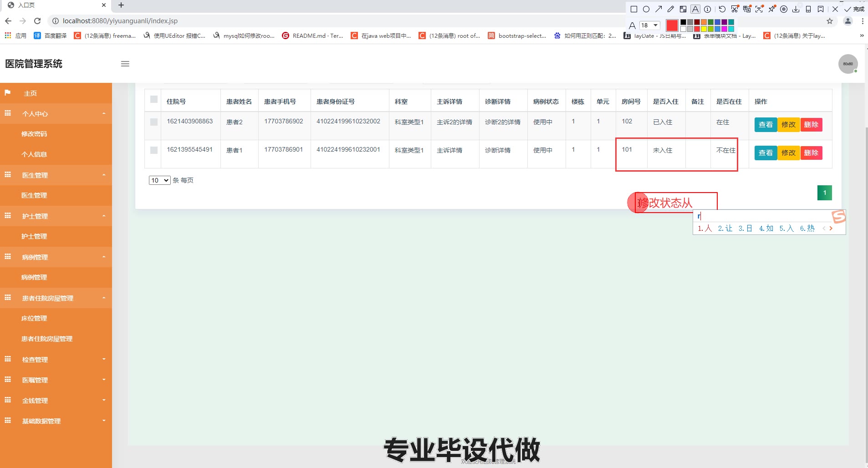
Task: Tick the checkbox for patient 患者2
Action: click(x=154, y=122)
